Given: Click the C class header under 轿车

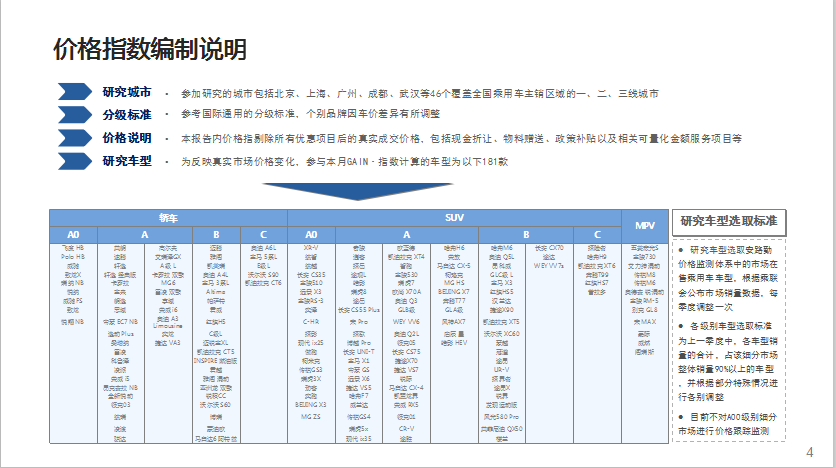Looking at the screenshot, I should click(x=262, y=233).
